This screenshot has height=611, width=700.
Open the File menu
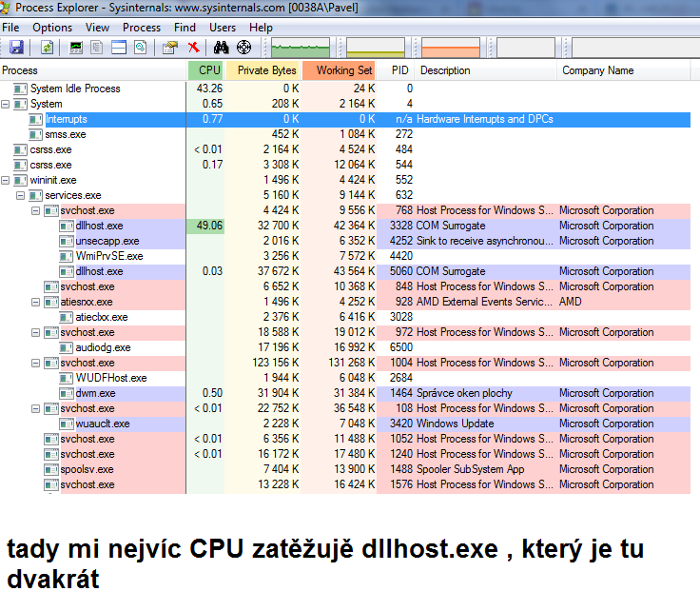(10, 28)
